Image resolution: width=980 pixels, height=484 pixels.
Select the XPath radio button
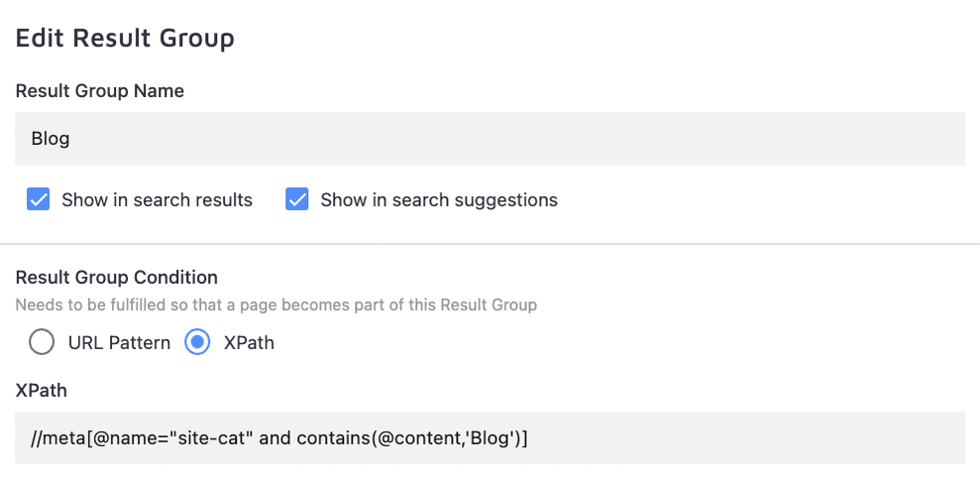coord(198,343)
